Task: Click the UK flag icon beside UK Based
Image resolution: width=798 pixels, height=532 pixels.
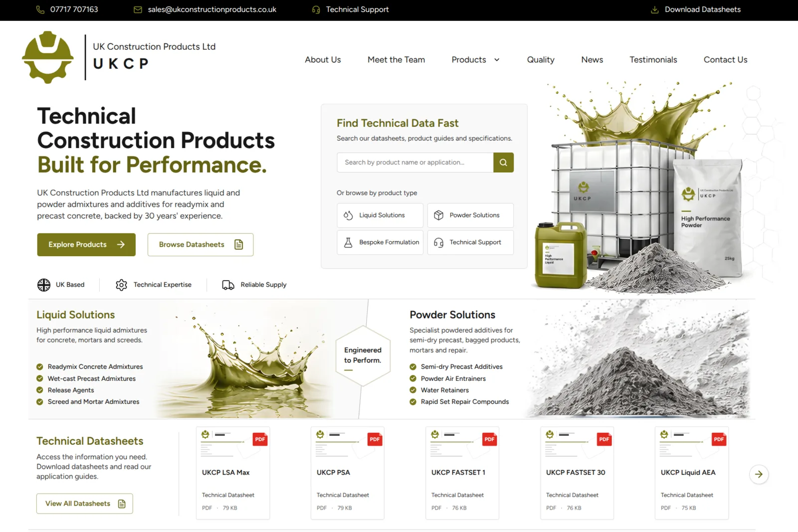Action: 44,285
